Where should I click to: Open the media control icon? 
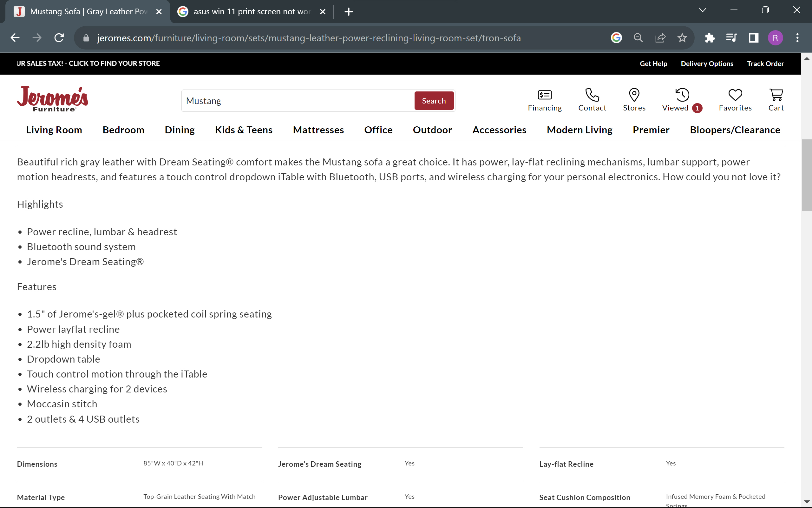(731, 38)
